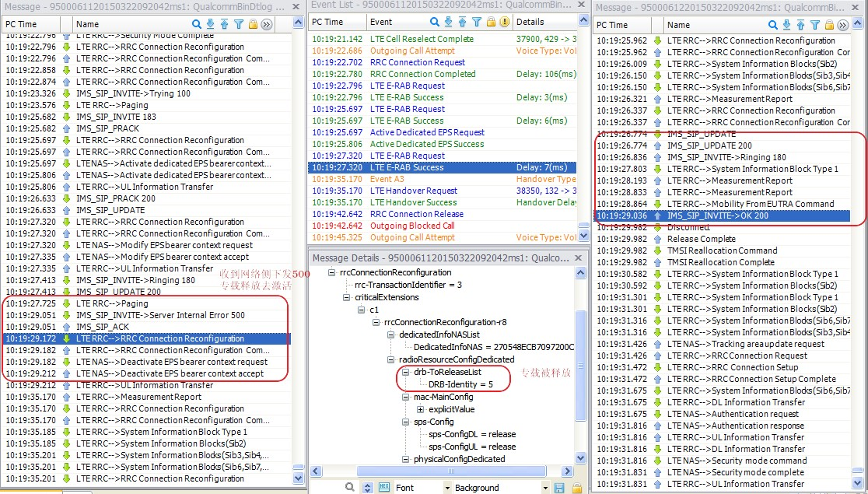Toggle lock icon in Message Details bottom bar
Image resolution: width=868 pixels, height=494 pixels.
pyautogui.click(x=576, y=487)
